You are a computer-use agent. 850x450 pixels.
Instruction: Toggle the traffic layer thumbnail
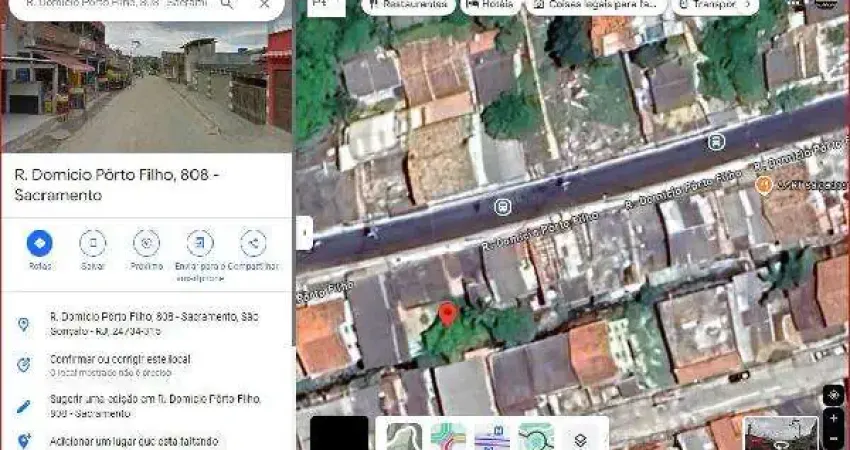click(448, 436)
